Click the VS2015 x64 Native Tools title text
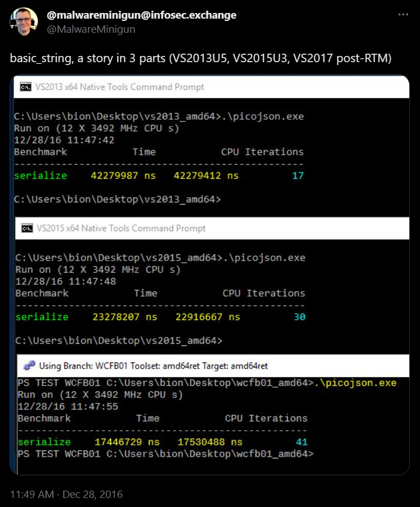The image size is (420, 507). click(x=121, y=228)
